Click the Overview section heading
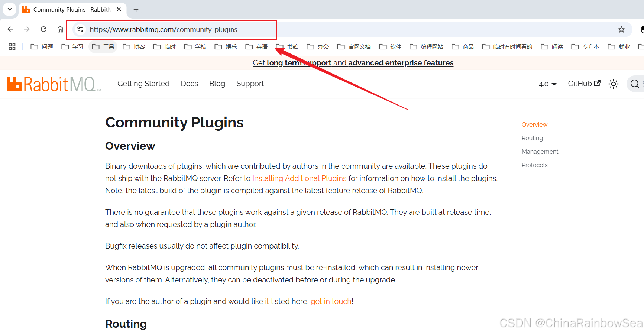 130,146
